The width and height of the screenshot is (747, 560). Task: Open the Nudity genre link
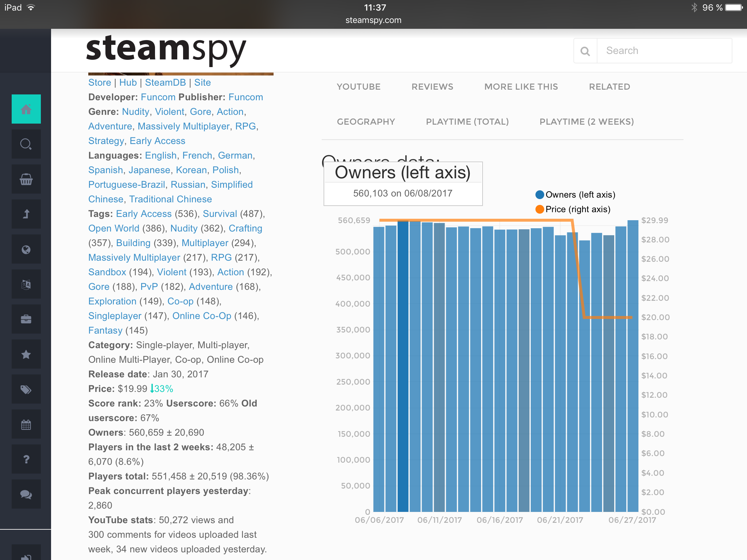click(x=136, y=112)
